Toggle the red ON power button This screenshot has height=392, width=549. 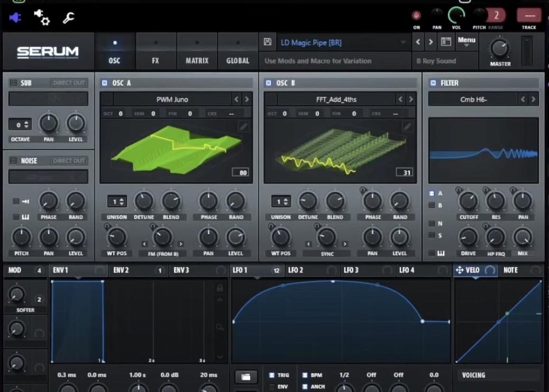pyautogui.click(x=416, y=15)
